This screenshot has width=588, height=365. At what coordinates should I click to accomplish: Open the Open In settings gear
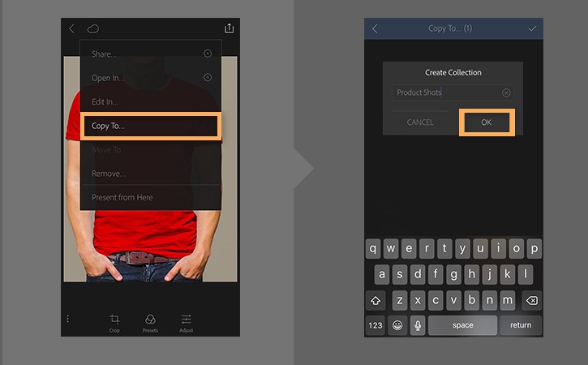[208, 77]
